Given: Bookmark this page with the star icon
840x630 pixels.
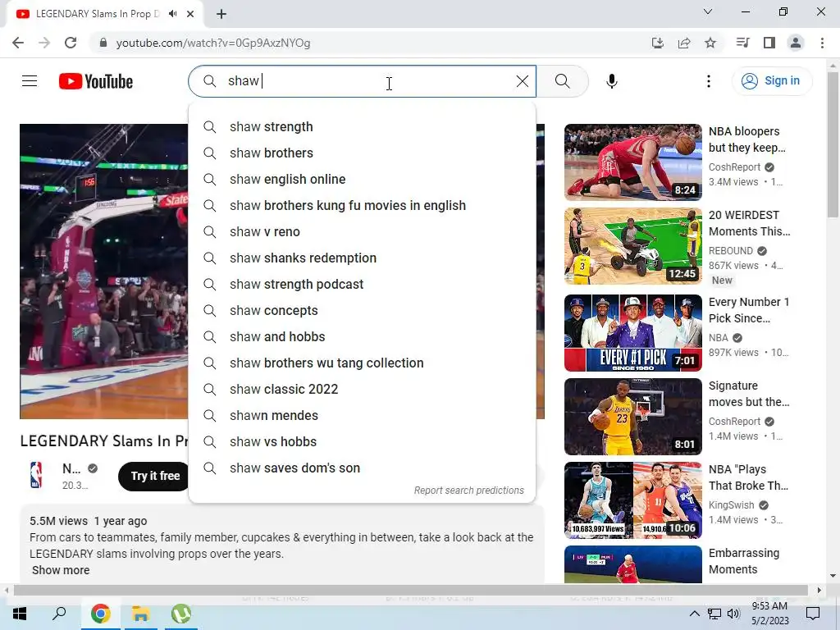Looking at the screenshot, I should [x=710, y=43].
